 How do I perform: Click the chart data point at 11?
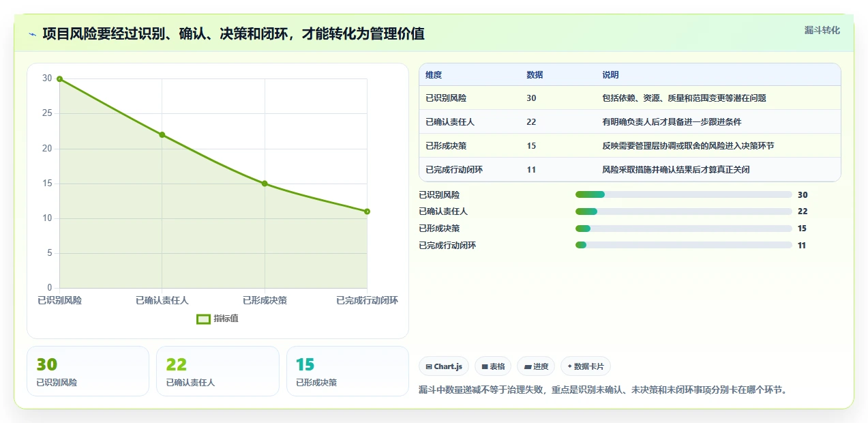coord(367,211)
